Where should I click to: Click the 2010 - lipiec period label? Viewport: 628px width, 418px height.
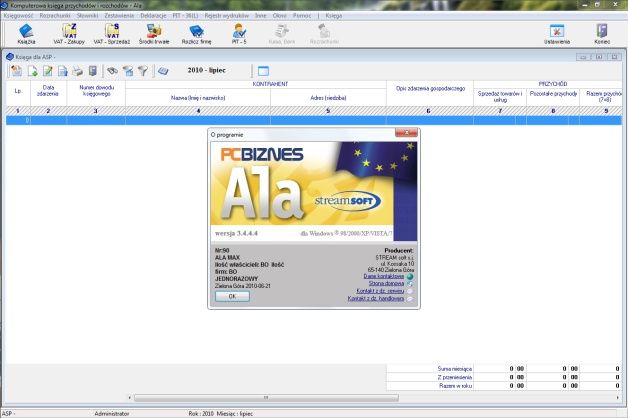pyautogui.click(x=207, y=70)
